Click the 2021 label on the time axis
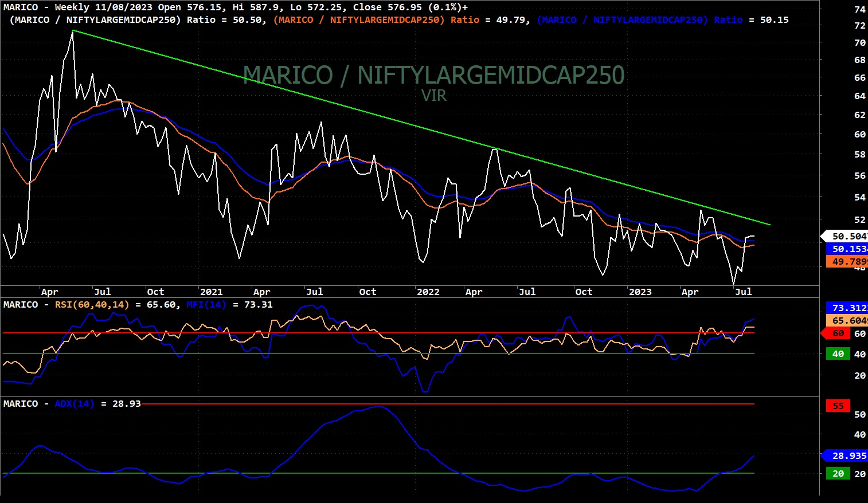868x503 pixels. pos(211,292)
